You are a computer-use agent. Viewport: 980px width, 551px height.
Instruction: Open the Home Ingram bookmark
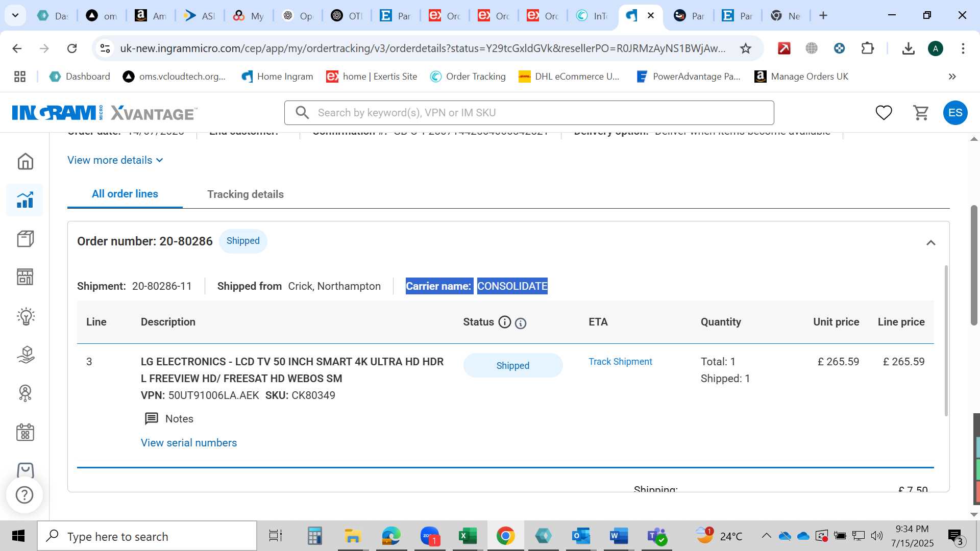(277, 77)
